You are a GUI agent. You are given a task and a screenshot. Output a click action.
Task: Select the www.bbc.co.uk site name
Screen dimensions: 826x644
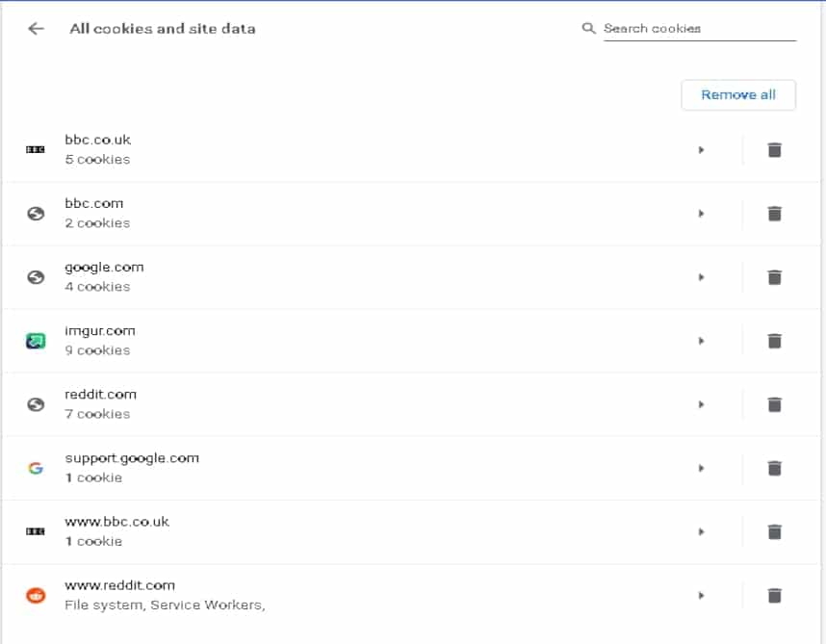point(116,522)
